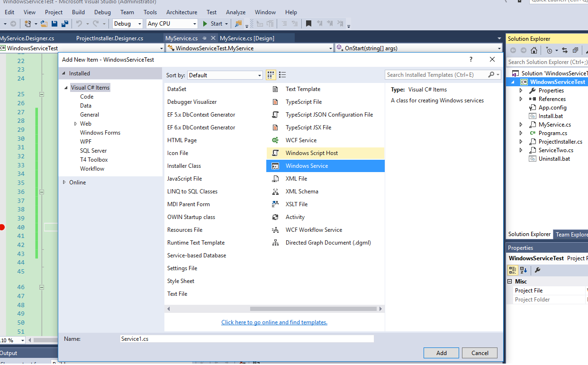Expand the Properties node in Solution Explorer
Screen dimensions: 588x365
(x=521, y=91)
